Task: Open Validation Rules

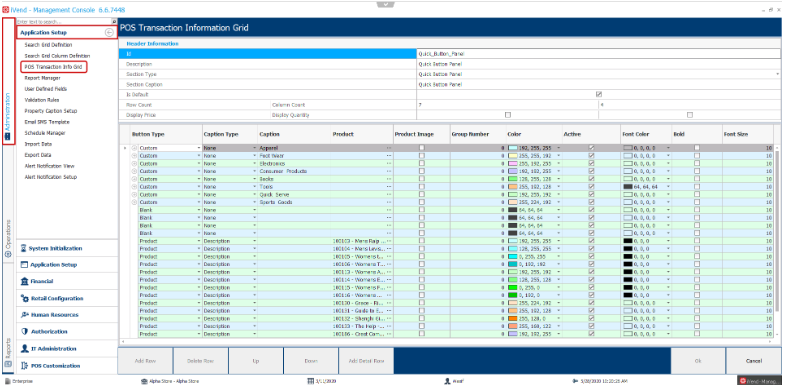Action: (x=42, y=100)
